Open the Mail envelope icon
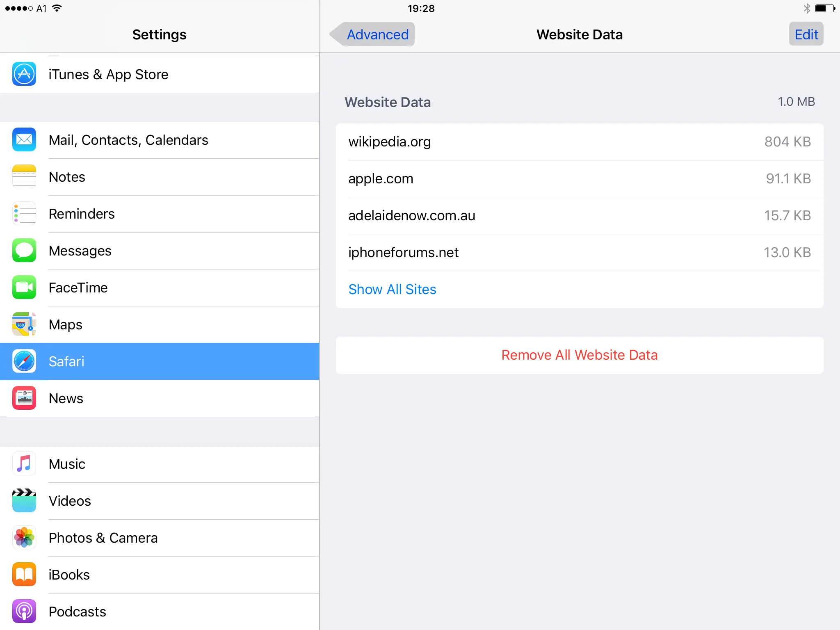Screen dimensions: 840x630 point(24,140)
